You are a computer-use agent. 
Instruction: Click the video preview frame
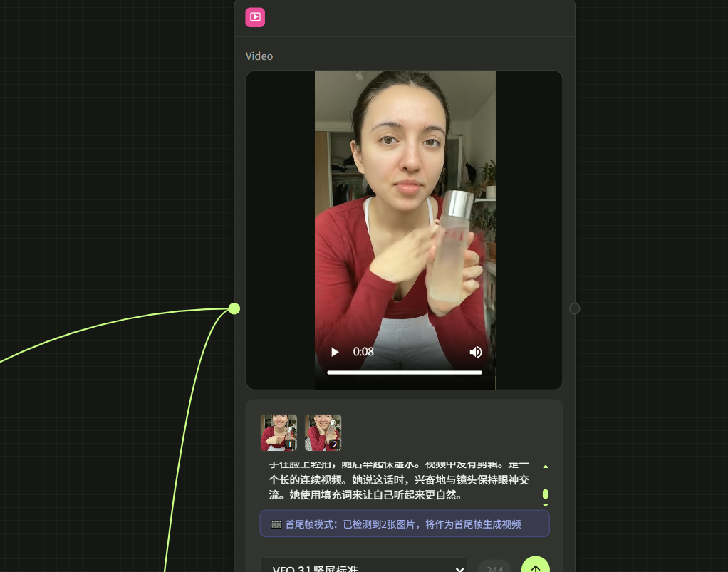click(405, 214)
